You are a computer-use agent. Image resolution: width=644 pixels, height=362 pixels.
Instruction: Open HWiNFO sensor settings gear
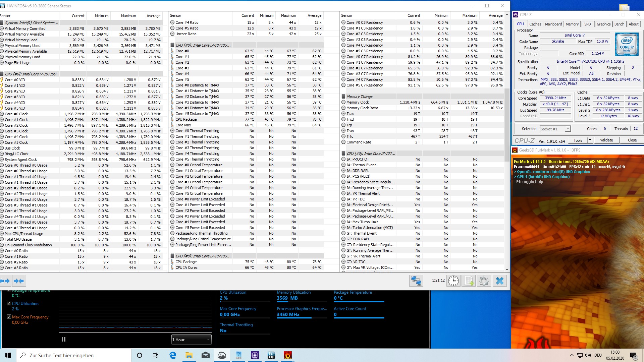click(x=484, y=281)
